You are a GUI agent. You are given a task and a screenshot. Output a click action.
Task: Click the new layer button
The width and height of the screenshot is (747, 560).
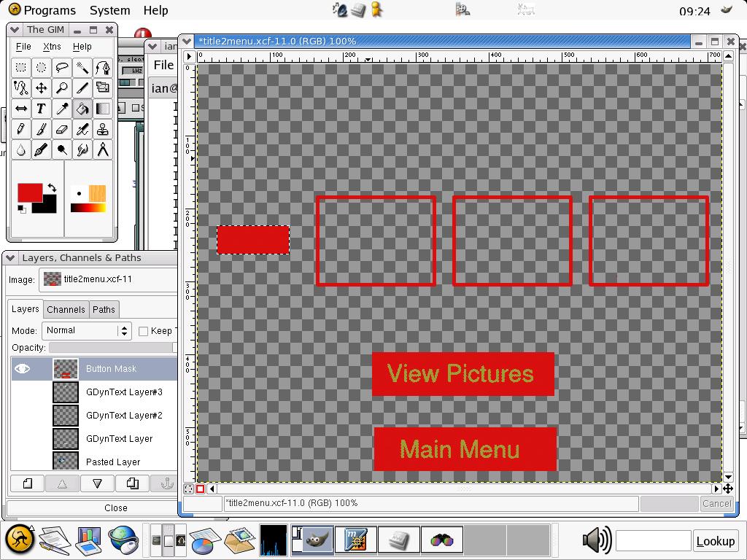27,483
